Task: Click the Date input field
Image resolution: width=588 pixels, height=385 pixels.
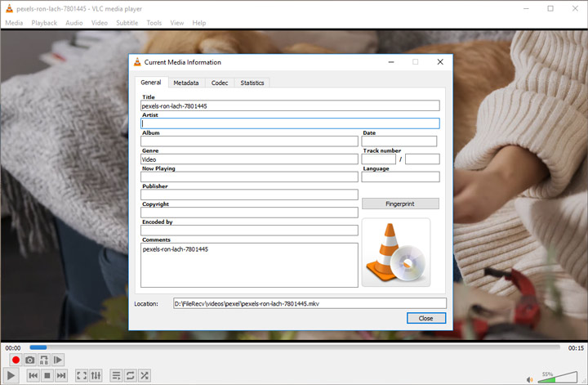Action: pyautogui.click(x=399, y=141)
